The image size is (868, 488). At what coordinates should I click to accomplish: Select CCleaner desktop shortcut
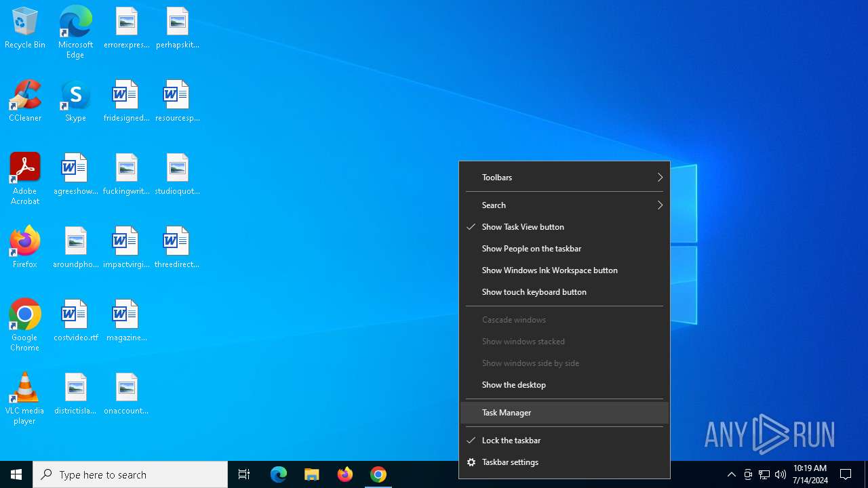point(25,102)
